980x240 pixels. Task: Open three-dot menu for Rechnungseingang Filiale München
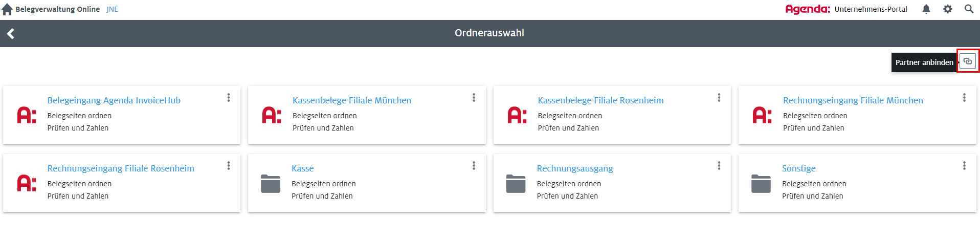pos(964,98)
